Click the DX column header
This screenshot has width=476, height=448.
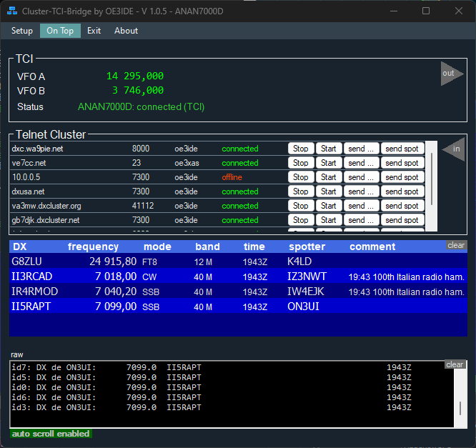click(20, 247)
